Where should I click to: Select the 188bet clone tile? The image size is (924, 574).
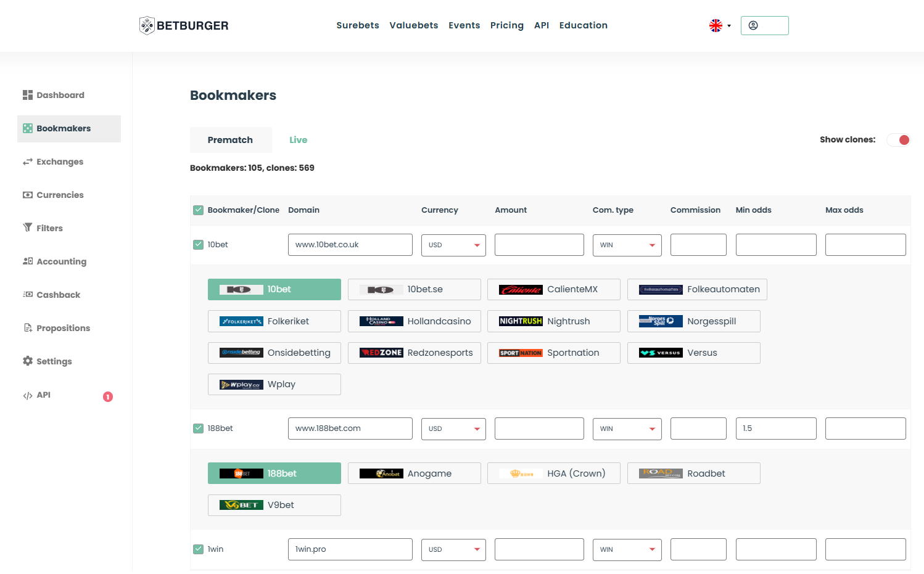[274, 474]
